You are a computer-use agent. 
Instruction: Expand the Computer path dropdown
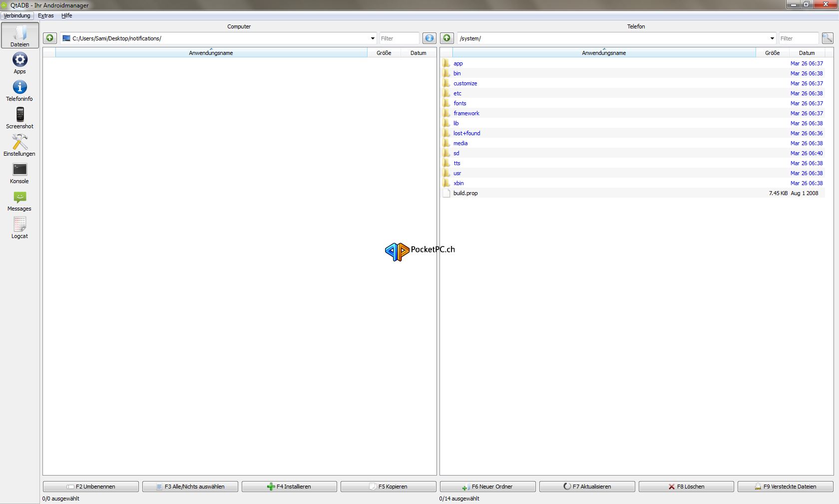[373, 38]
